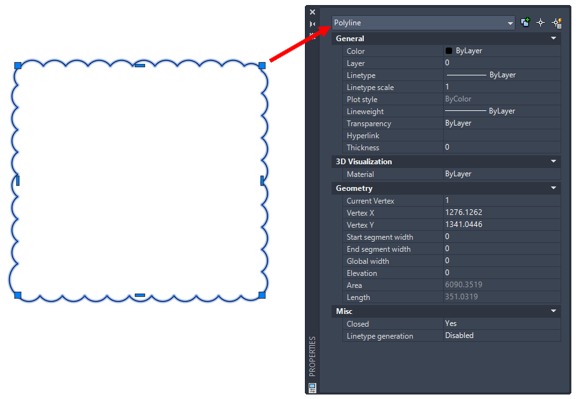Collapse the General section
The width and height of the screenshot is (578, 399).
click(553, 38)
